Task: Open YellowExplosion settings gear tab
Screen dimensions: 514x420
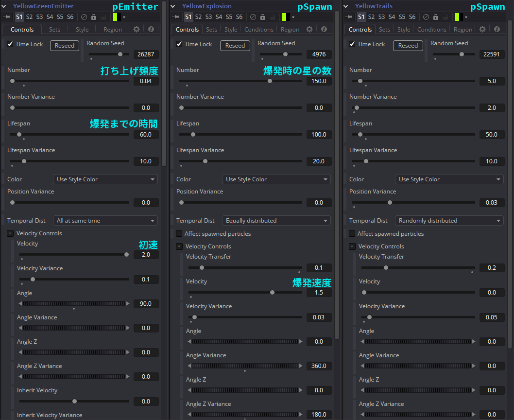Action: pos(309,29)
